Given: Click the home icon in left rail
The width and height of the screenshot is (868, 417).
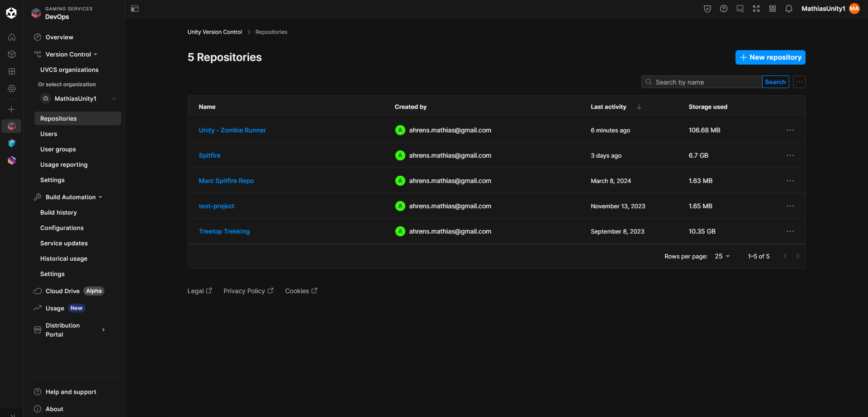Looking at the screenshot, I should [12, 37].
